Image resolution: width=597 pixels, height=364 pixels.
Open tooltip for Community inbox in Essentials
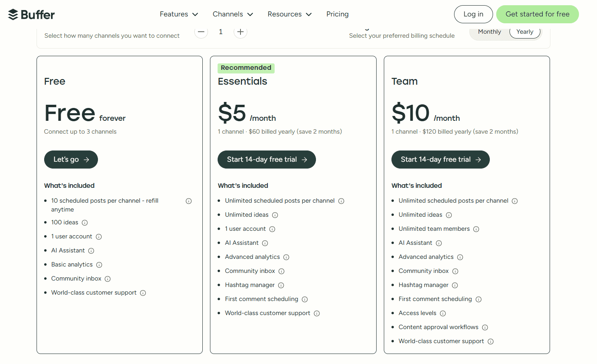[x=281, y=271]
